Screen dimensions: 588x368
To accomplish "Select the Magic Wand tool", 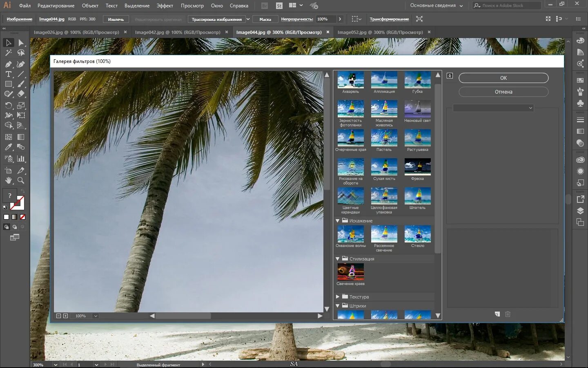I will click(x=8, y=53).
